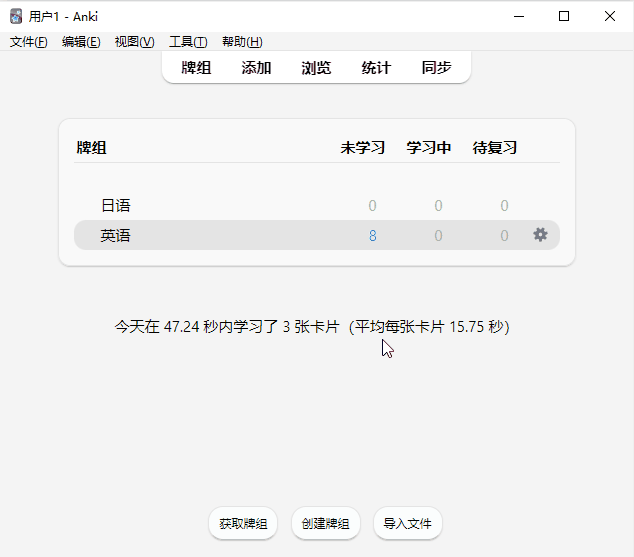
Task: Open options gear for 英语 deck
Action: pos(540,235)
